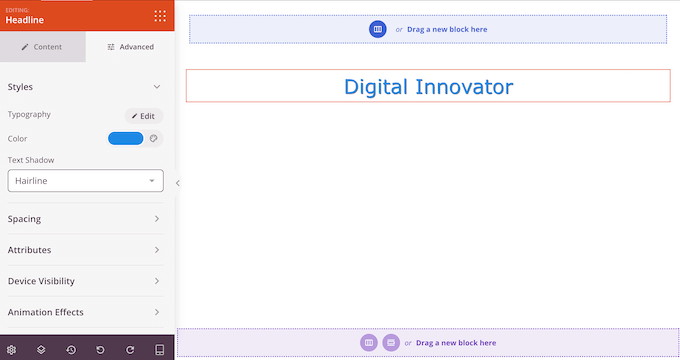Select the Digital Innovator headline

pyautogui.click(x=428, y=87)
